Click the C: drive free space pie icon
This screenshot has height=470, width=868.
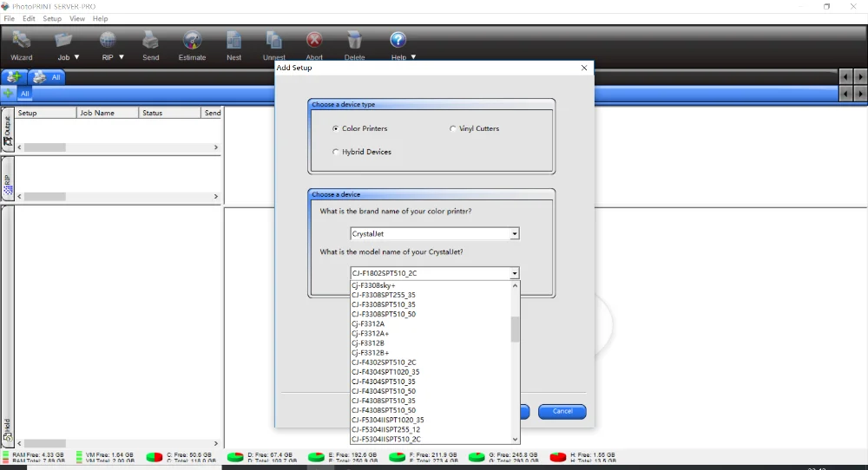[x=155, y=457]
